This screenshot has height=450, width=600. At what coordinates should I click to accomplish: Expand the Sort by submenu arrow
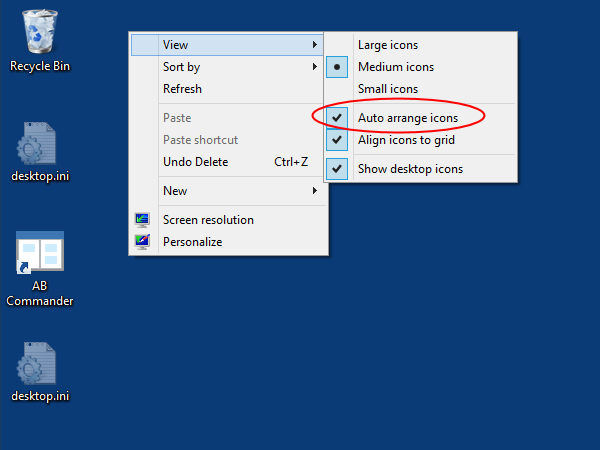315,67
